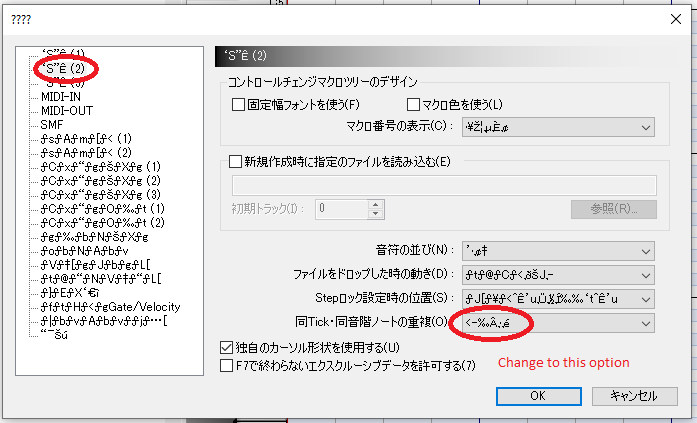Open the 同Tick・同音階ノートの重複 dropdown
This screenshot has width=697, height=423.
pos(557,322)
